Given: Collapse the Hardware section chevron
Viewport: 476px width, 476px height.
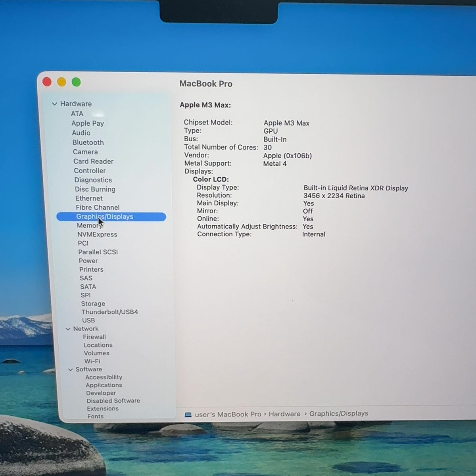Looking at the screenshot, I should pyautogui.click(x=54, y=104).
